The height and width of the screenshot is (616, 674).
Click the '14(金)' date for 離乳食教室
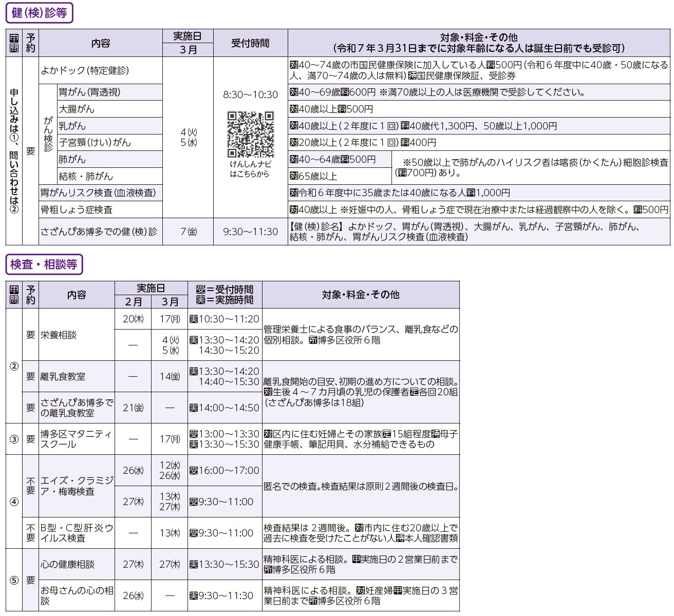170,376
